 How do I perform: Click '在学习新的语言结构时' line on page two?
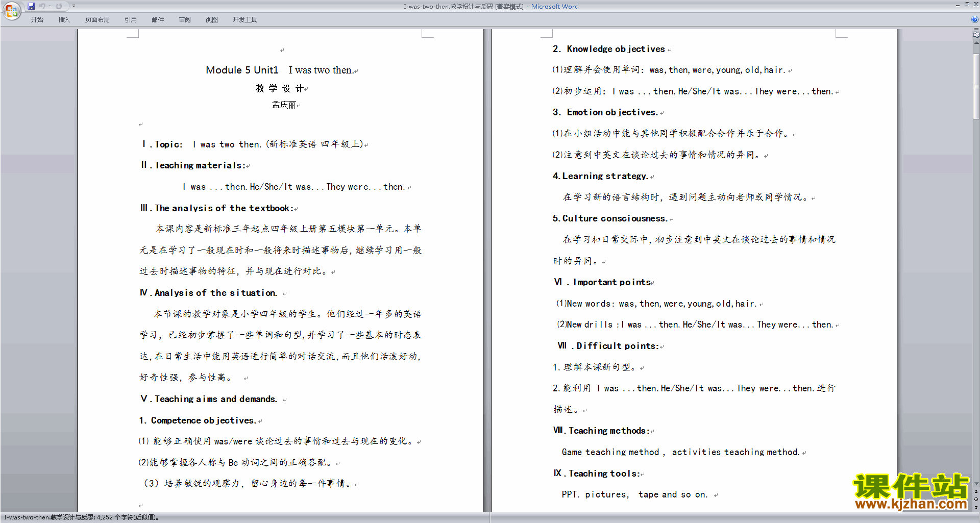tap(686, 197)
